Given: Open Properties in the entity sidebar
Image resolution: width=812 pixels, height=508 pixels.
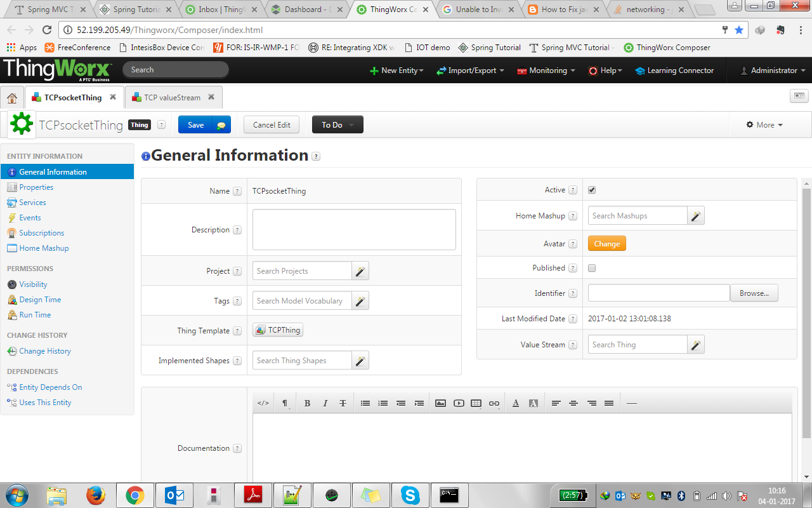Looking at the screenshot, I should click(36, 187).
